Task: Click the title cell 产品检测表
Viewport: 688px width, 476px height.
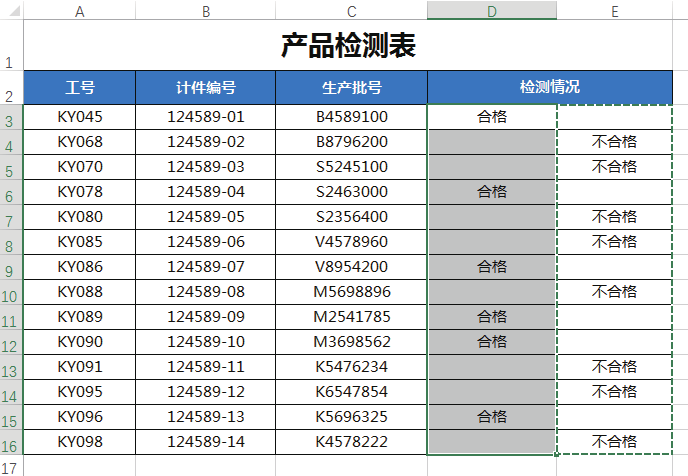Action: click(x=348, y=45)
